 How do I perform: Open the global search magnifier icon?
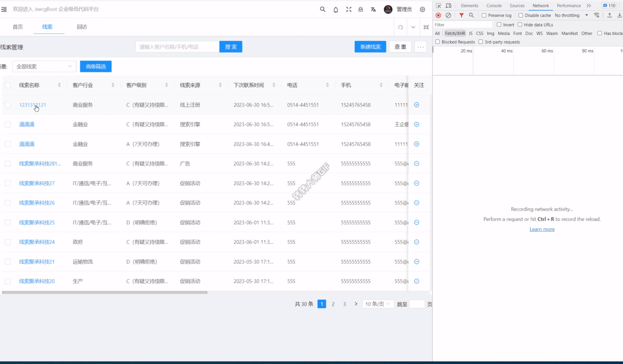(x=322, y=9)
